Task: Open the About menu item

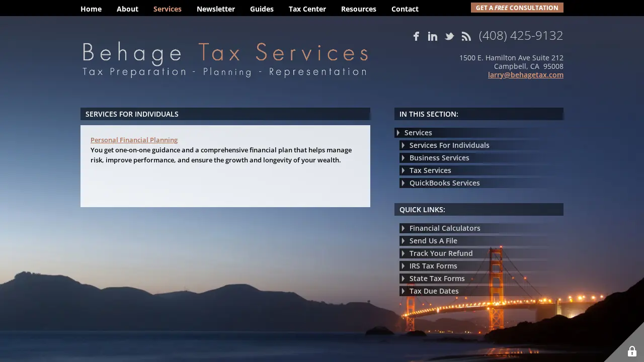Action: tap(127, 9)
